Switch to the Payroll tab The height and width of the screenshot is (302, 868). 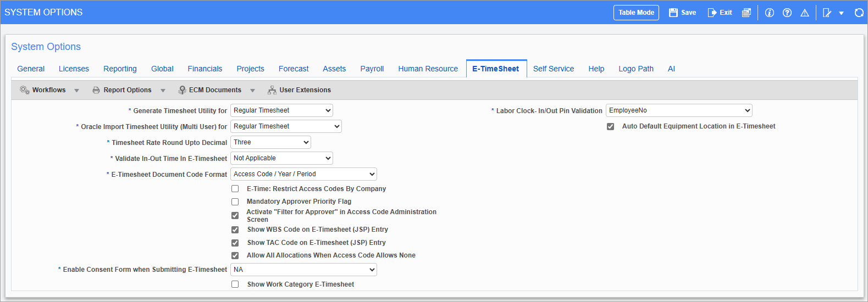point(372,69)
